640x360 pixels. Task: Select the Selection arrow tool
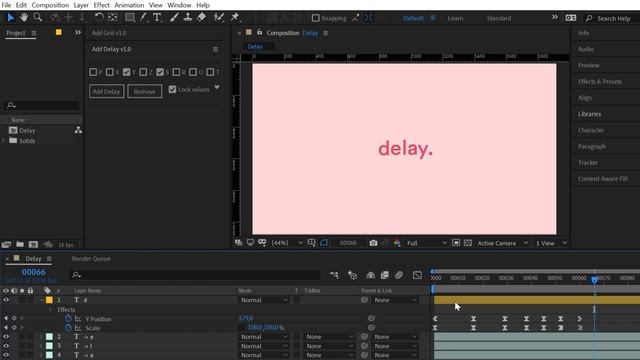10,18
